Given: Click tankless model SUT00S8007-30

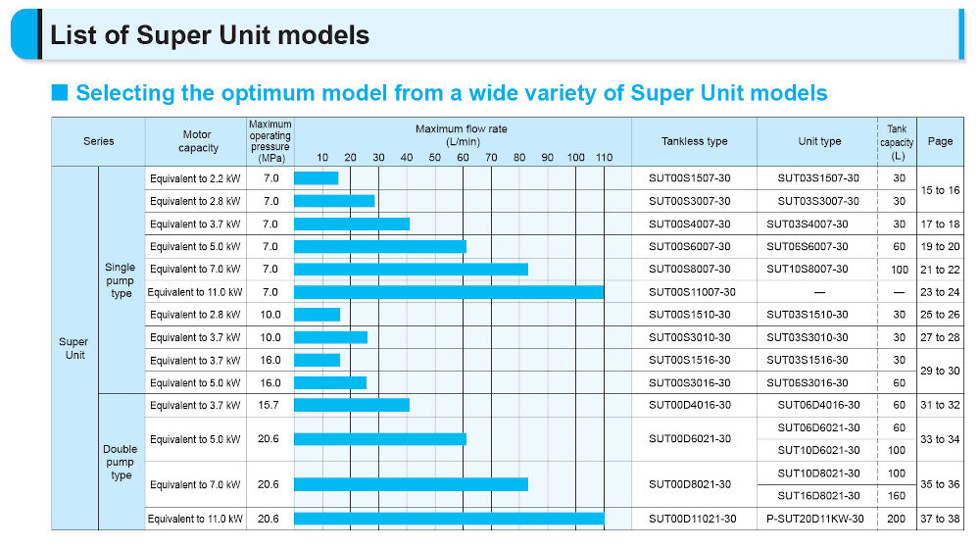Looking at the screenshot, I should [689, 269].
